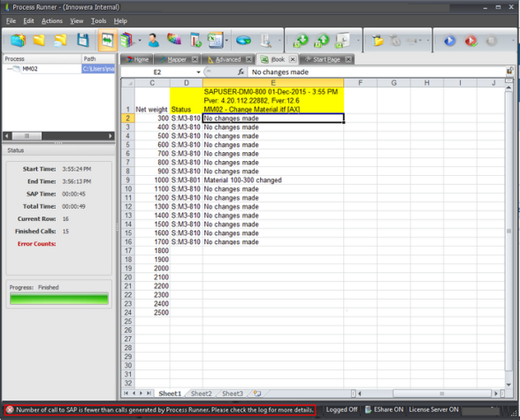Viewport: 520px width, 420px height.
Task: Close the iBook tab
Action: click(x=293, y=59)
